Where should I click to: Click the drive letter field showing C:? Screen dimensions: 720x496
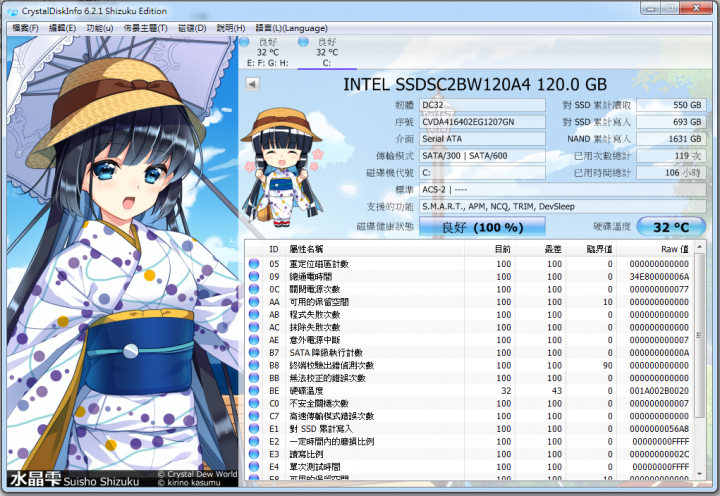(x=482, y=173)
